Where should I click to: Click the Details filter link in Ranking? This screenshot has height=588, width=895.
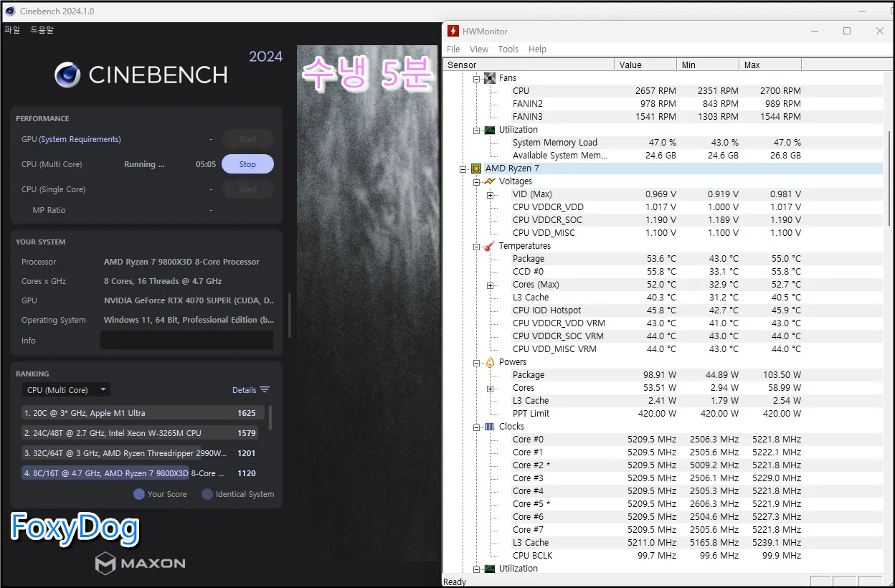click(x=244, y=390)
